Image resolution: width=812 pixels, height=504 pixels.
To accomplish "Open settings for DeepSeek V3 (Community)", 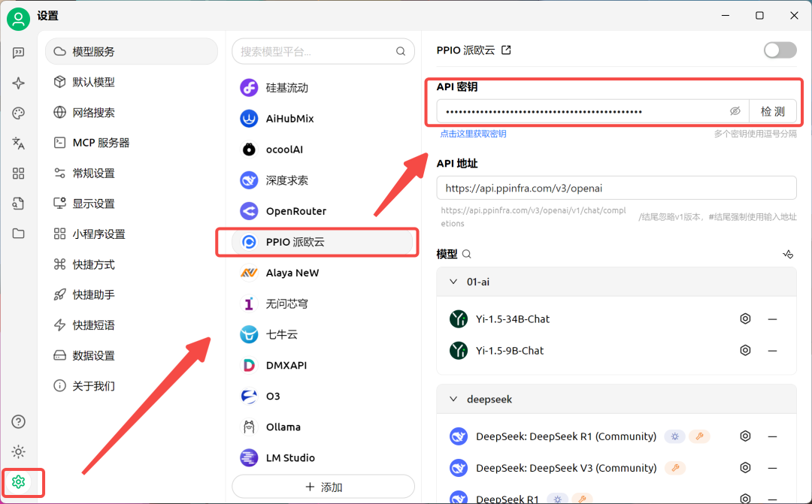I will (x=745, y=468).
